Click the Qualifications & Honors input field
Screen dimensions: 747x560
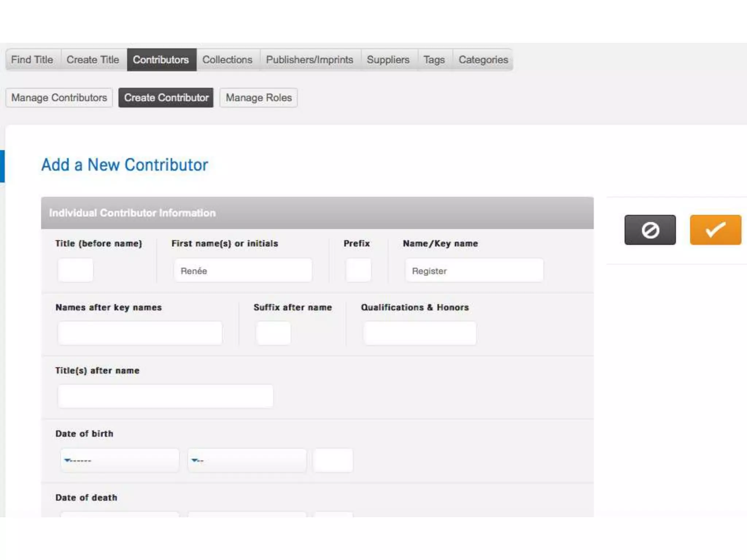[x=419, y=333]
